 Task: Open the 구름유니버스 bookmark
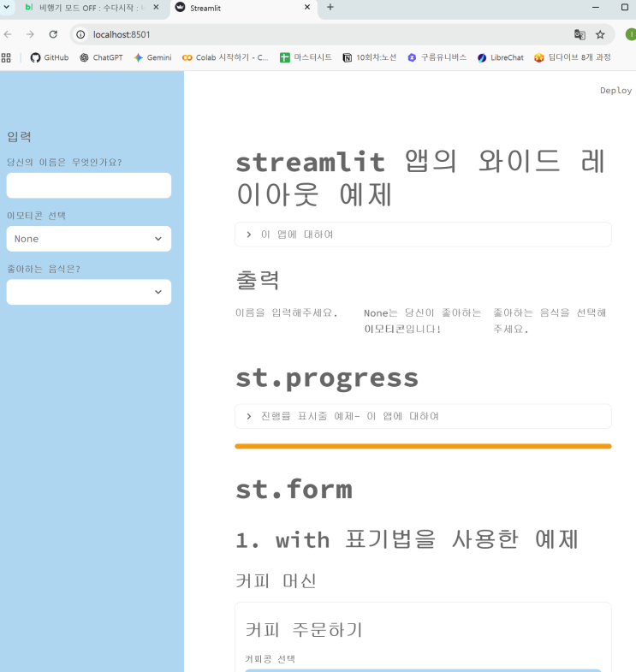pos(437,57)
